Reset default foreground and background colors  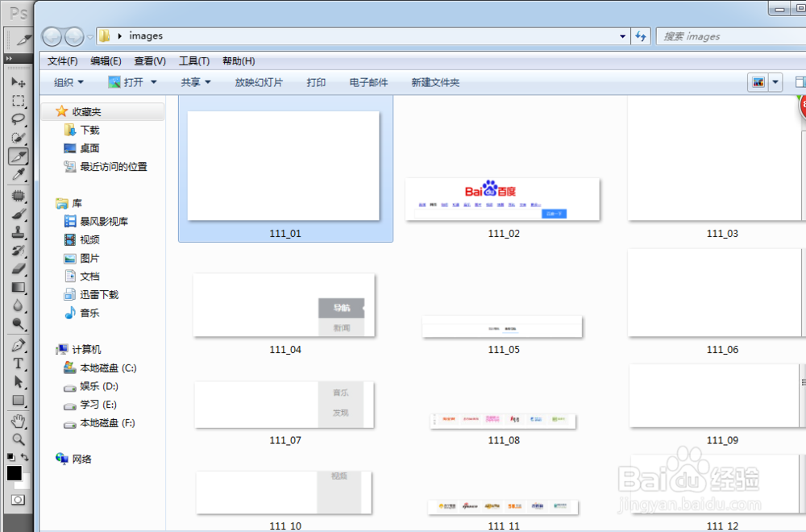coord(10,457)
